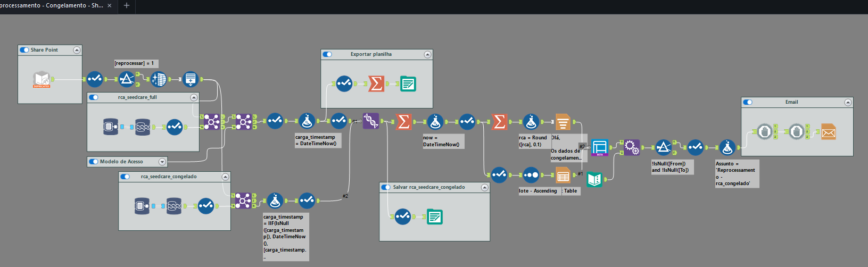
Task: Click the Record ID tool in the top row
Action: [191, 79]
